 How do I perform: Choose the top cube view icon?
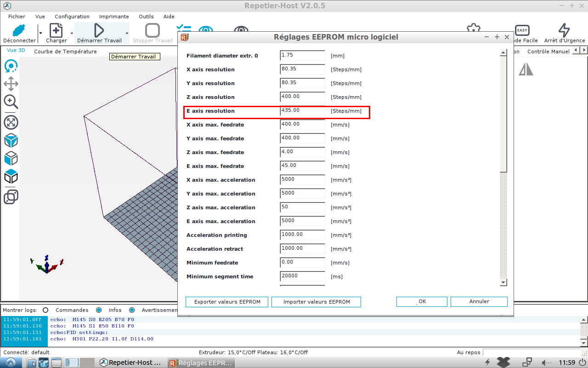(11, 176)
